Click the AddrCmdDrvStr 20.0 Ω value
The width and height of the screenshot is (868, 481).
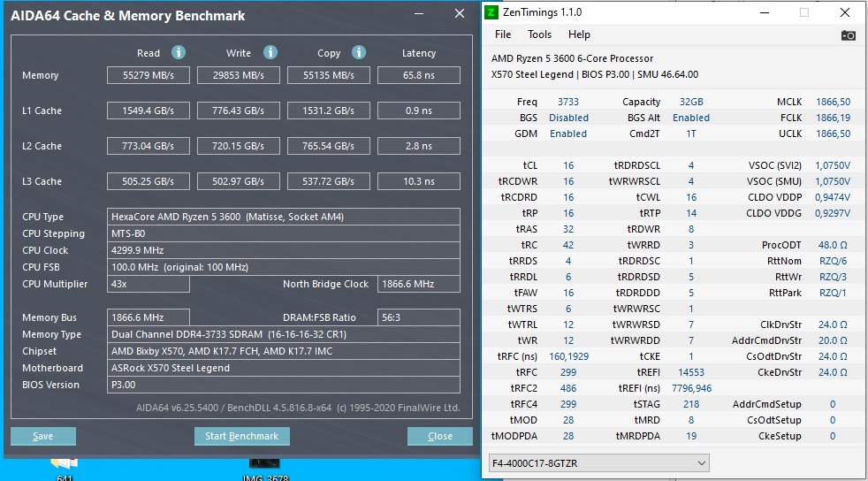833,340
